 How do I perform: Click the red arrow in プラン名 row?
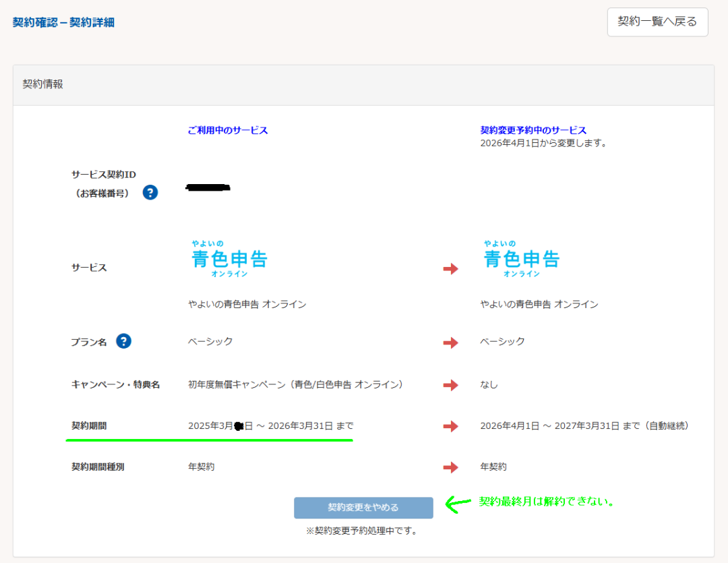tap(450, 343)
